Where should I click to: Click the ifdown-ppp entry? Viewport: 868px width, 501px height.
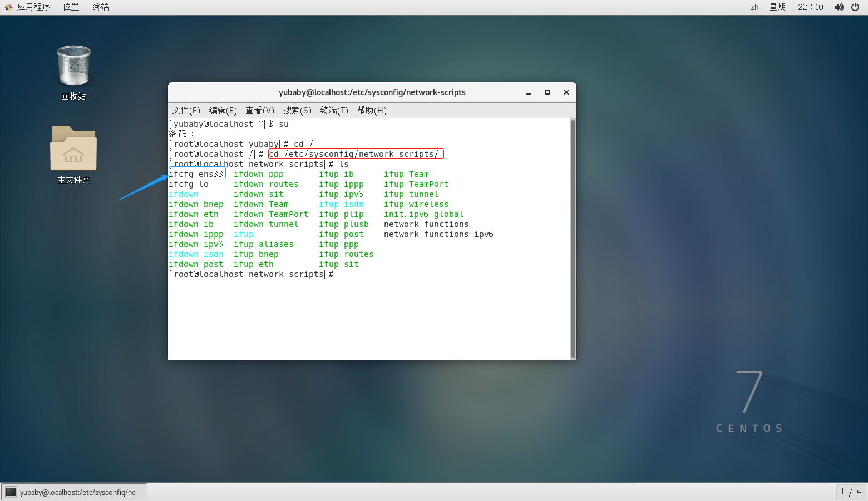(x=259, y=174)
